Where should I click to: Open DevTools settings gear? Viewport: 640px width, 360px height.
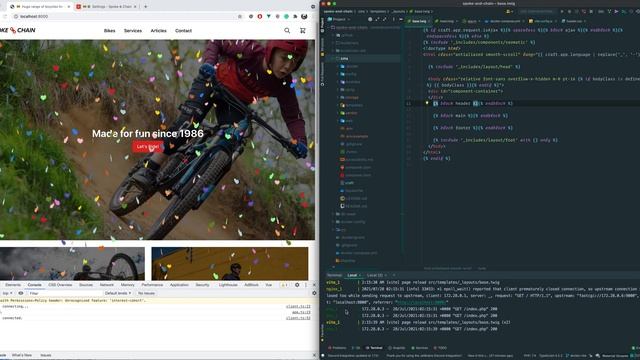coord(297,285)
